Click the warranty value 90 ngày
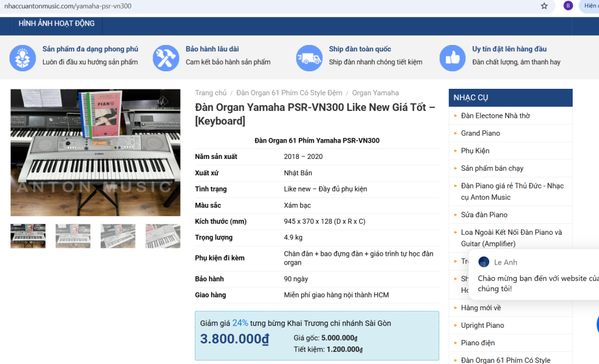This screenshot has height=364, width=599. point(295,279)
